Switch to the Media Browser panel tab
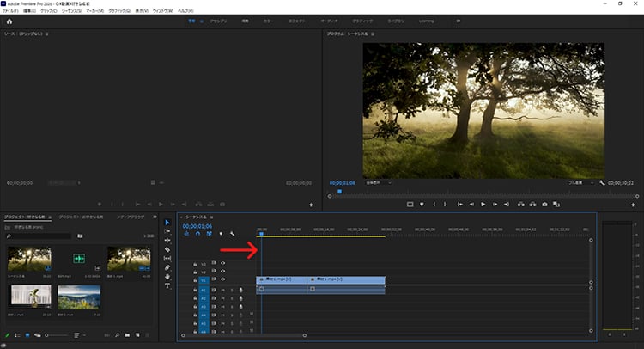Image resolution: width=644 pixels, height=349 pixels. click(x=131, y=217)
